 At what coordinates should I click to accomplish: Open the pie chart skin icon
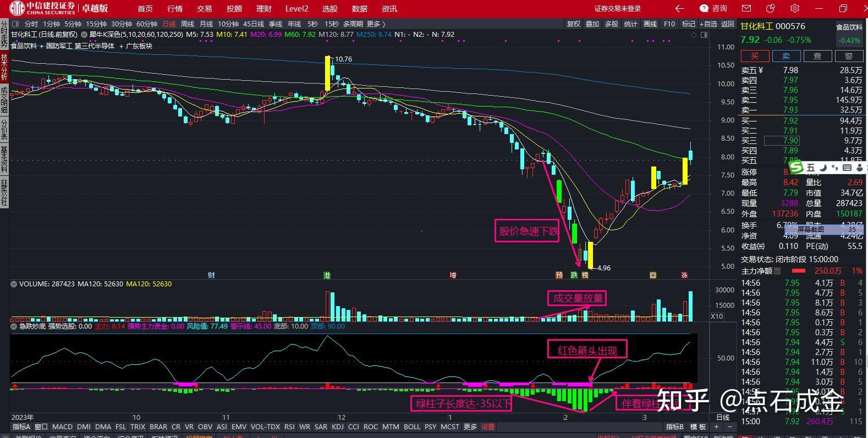[x=771, y=8]
